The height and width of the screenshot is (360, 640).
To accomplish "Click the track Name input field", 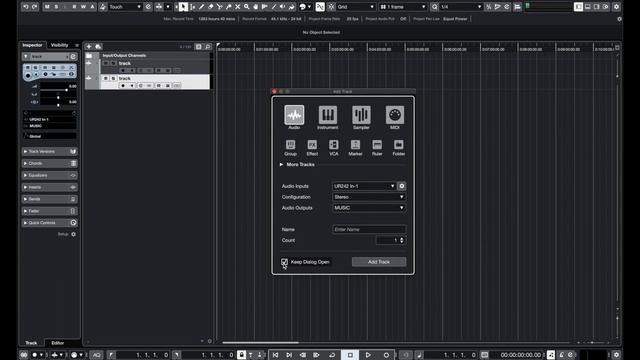I will tap(369, 229).
